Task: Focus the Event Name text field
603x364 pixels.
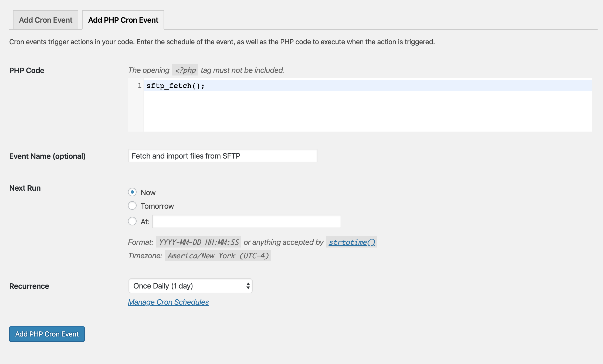Action: coord(223,156)
